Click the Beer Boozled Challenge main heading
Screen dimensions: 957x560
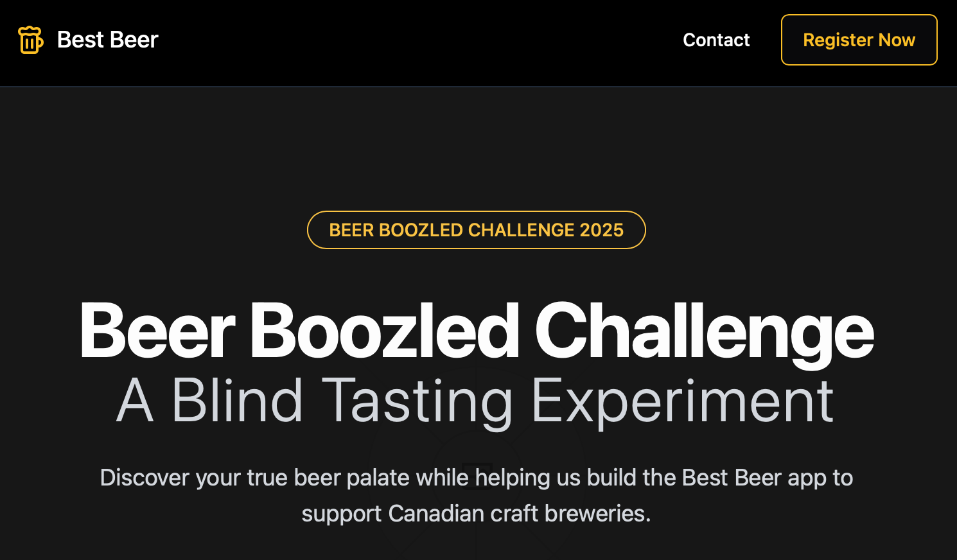476,331
